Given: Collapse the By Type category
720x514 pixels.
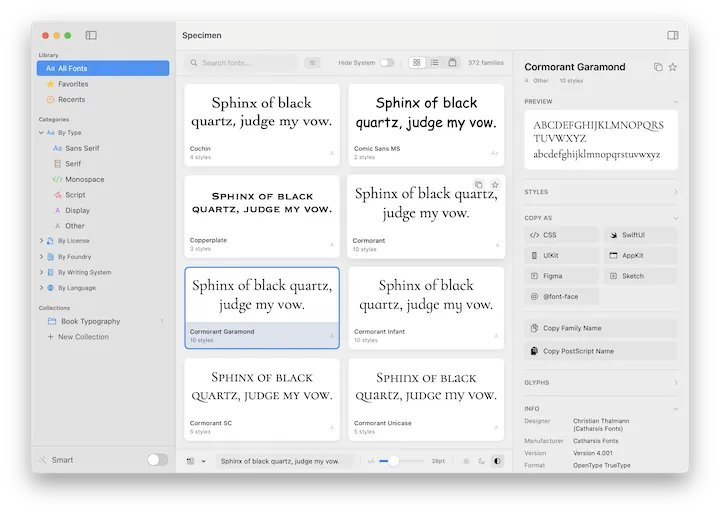Looking at the screenshot, I should 41,133.
